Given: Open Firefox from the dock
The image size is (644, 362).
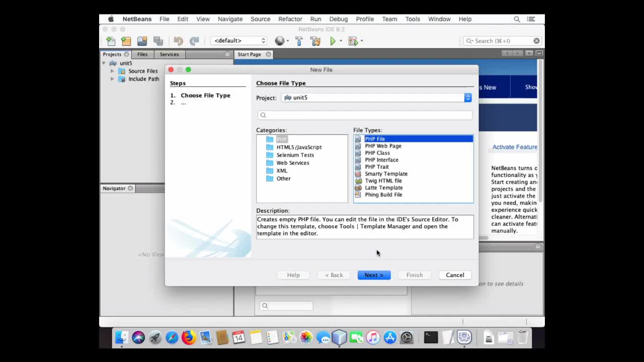Looking at the screenshot, I should [189, 337].
